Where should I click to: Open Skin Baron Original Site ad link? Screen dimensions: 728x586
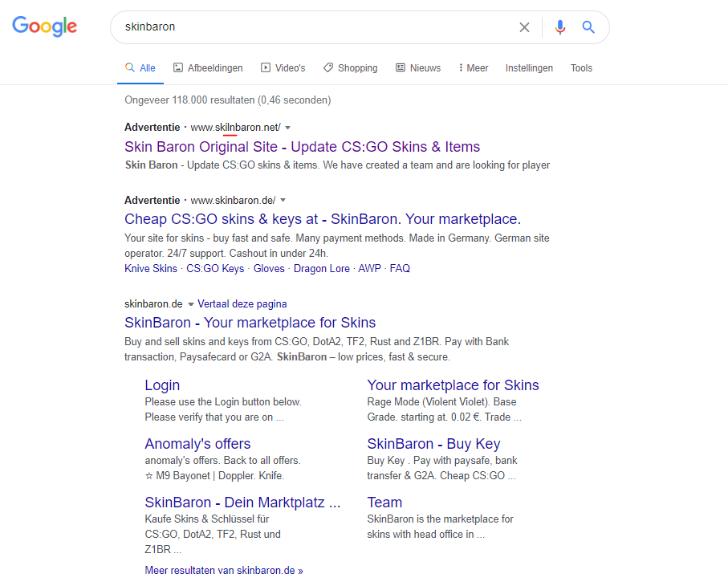[303, 147]
